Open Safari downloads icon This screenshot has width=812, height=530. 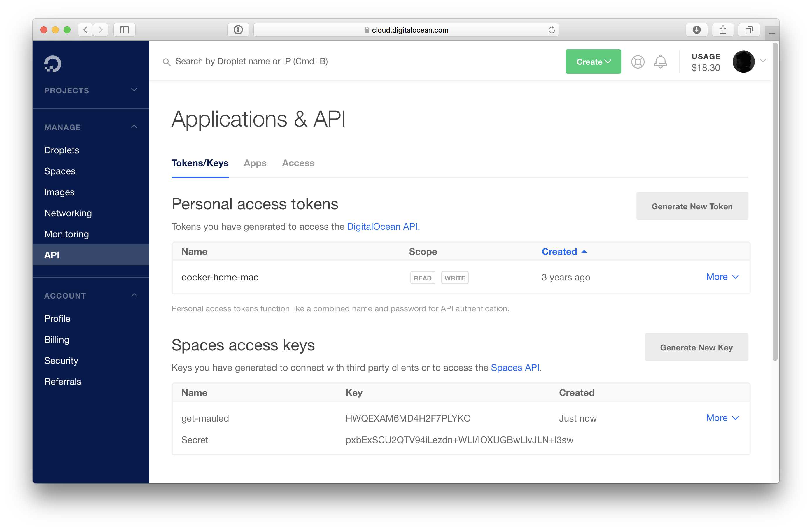click(x=696, y=30)
